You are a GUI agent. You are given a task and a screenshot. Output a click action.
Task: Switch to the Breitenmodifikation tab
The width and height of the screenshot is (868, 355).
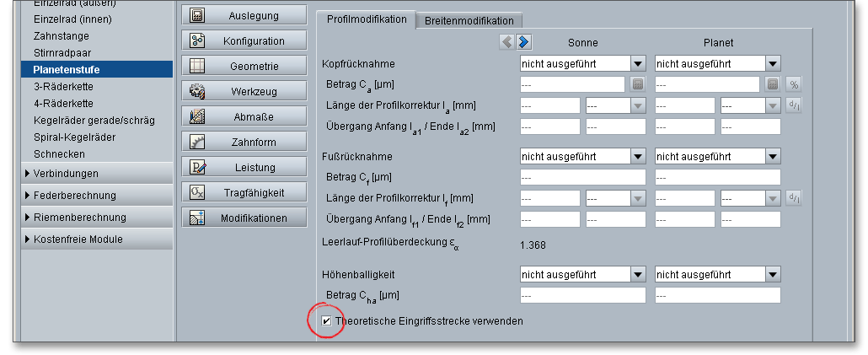point(469,20)
